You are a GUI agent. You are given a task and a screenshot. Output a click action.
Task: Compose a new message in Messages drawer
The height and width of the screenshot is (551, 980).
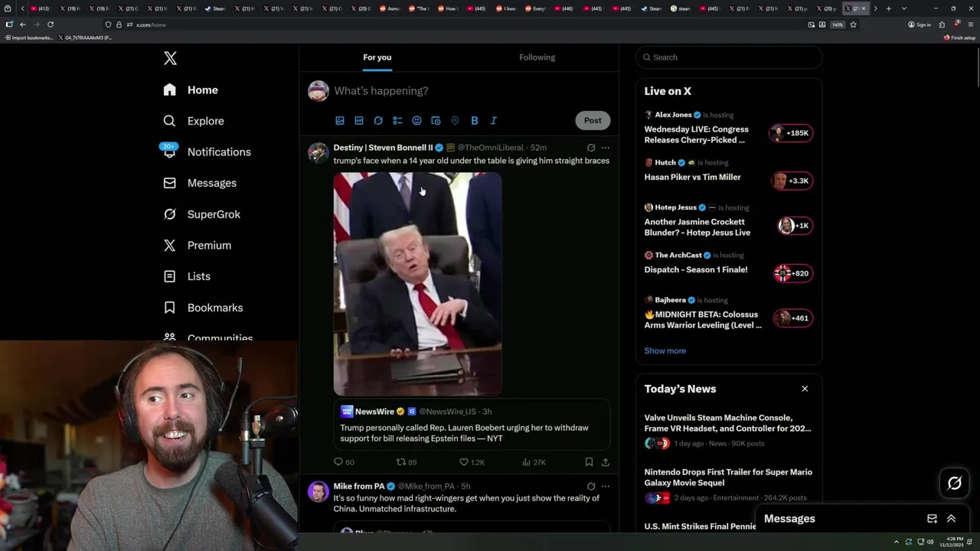point(932,519)
